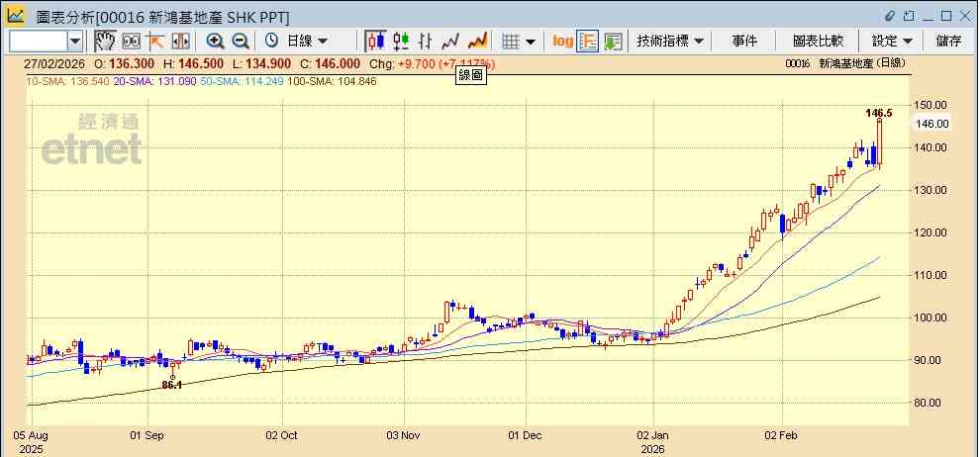The width and height of the screenshot is (980, 457).
Task: Click the binoculars view icon
Action: pos(131,42)
